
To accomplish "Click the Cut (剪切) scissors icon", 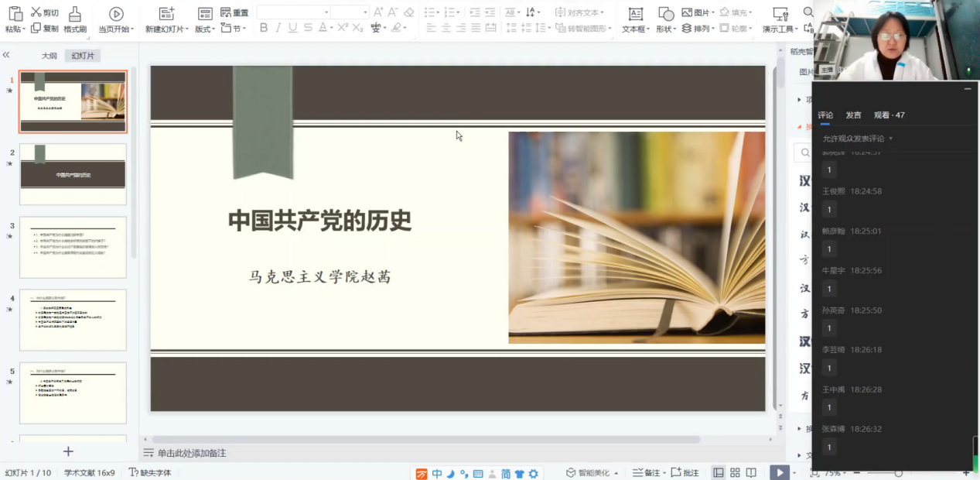I will tap(36, 12).
